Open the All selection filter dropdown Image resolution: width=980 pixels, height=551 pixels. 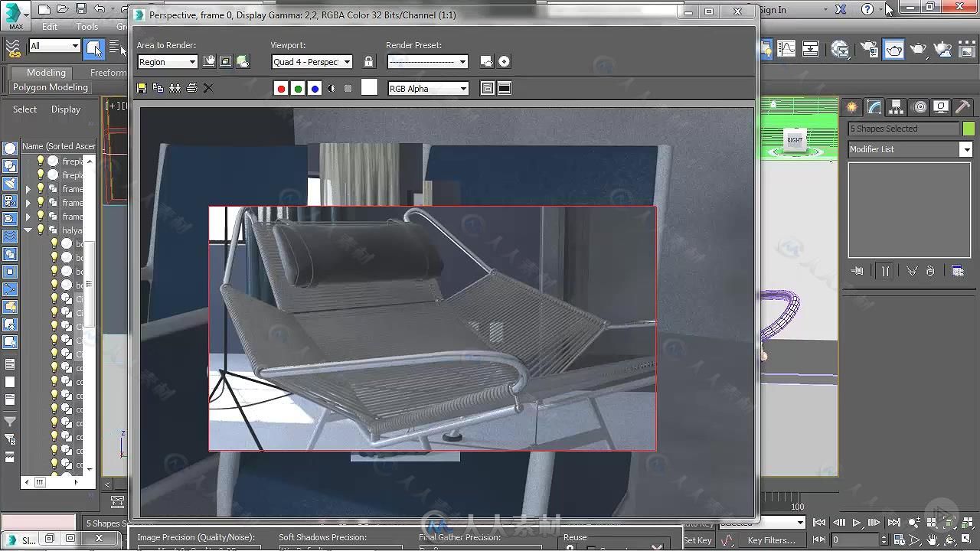pyautogui.click(x=54, y=46)
